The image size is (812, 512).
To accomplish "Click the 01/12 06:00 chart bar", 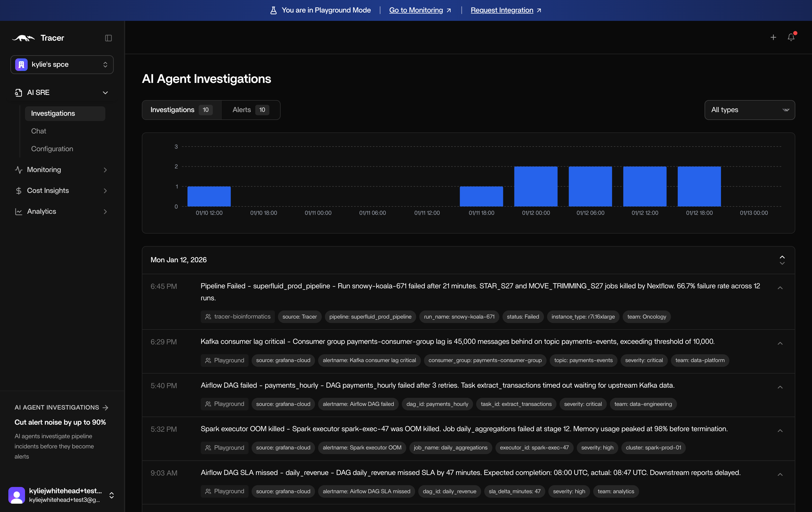I will click(590, 186).
